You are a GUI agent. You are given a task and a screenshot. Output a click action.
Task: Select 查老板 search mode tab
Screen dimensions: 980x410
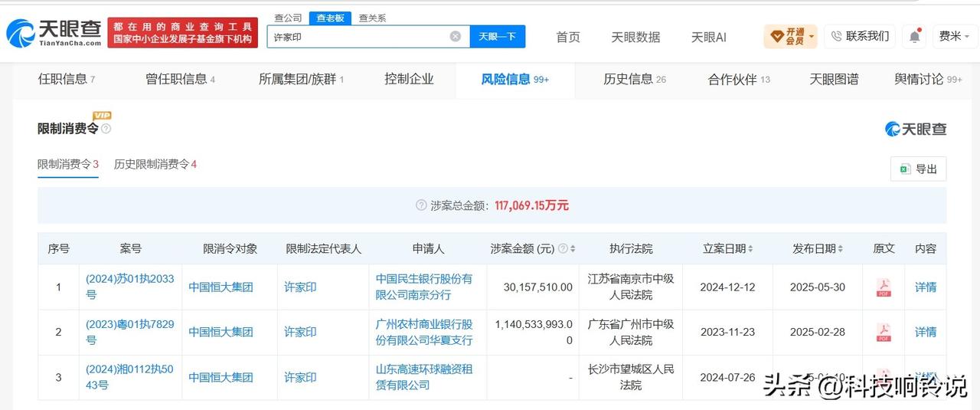click(x=330, y=18)
